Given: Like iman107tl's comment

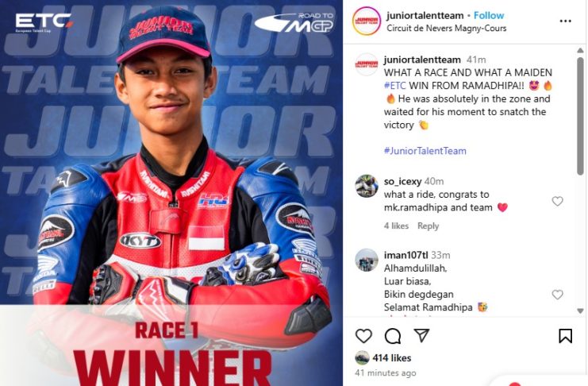Looking at the screenshot, I should click(x=558, y=295).
